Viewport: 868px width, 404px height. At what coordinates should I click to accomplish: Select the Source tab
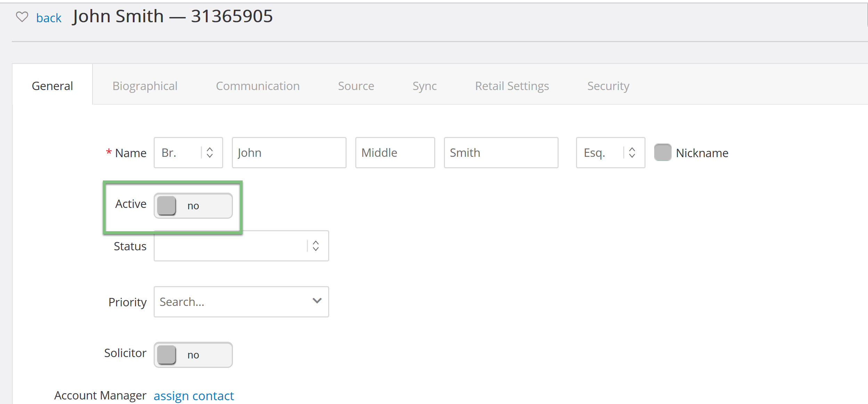[x=356, y=86]
